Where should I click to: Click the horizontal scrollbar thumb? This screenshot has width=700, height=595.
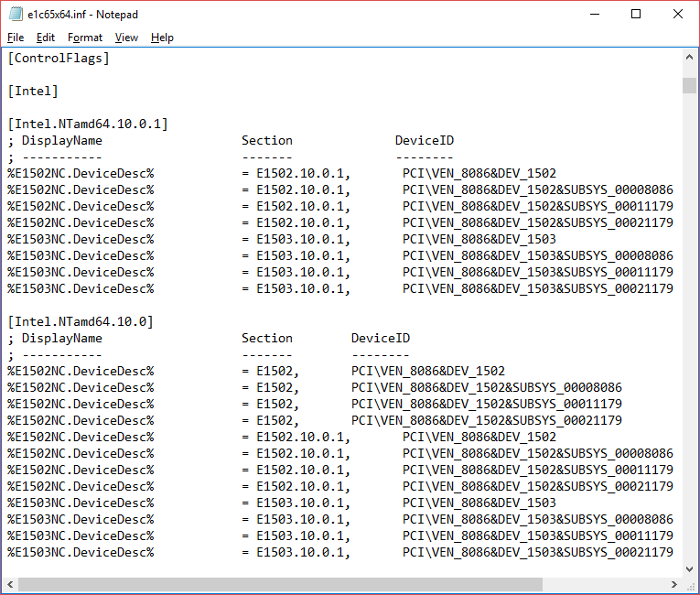[280, 584]
